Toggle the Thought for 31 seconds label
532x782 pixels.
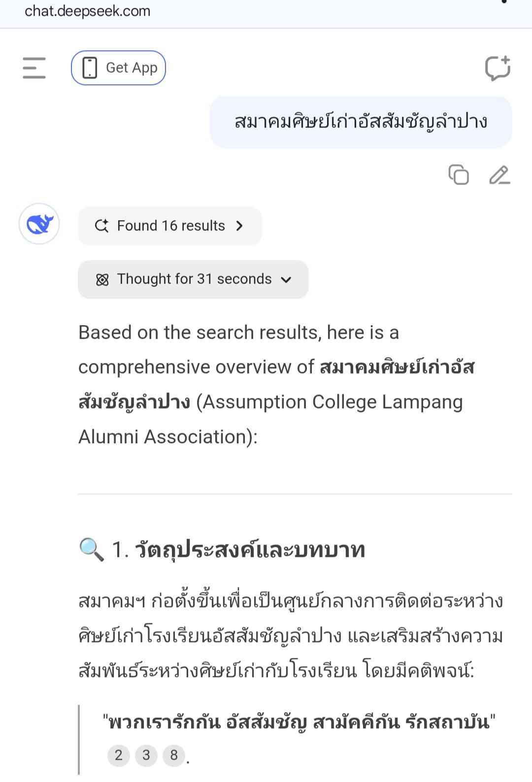click(194, 279)
